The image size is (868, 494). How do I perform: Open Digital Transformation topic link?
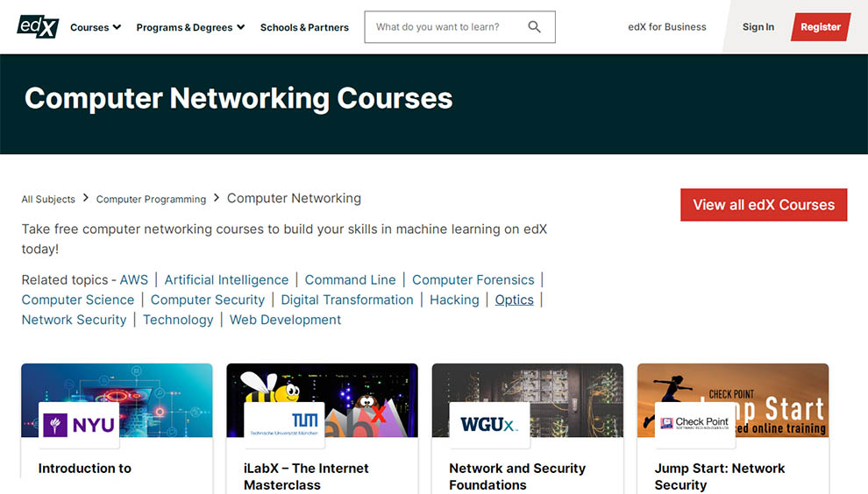pyautogui.click(x=347, y=300)
